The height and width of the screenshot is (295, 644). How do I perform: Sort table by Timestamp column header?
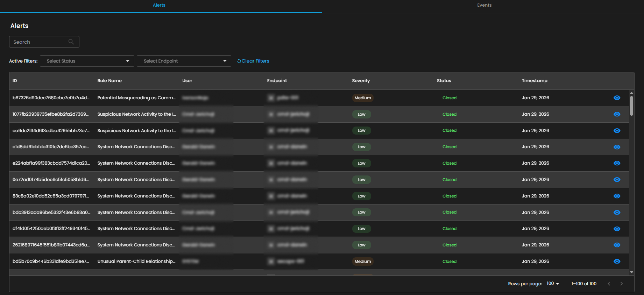coord(534,81)
